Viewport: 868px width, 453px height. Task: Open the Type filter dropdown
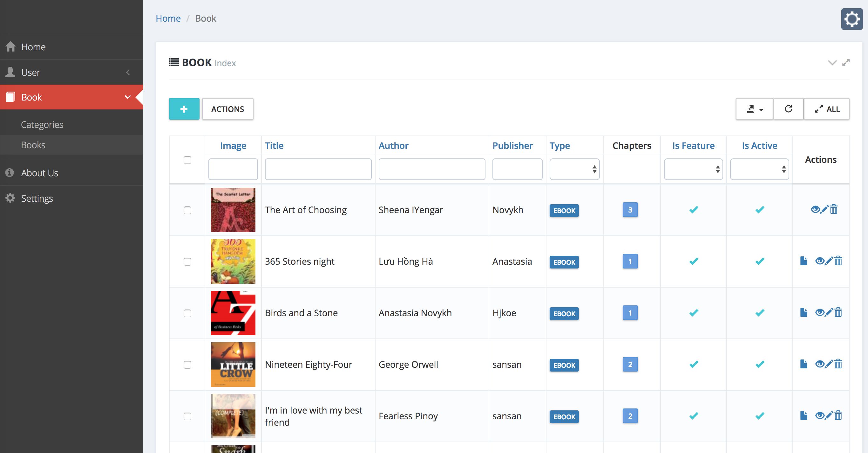pyautogui.click(x=574, y=169)
